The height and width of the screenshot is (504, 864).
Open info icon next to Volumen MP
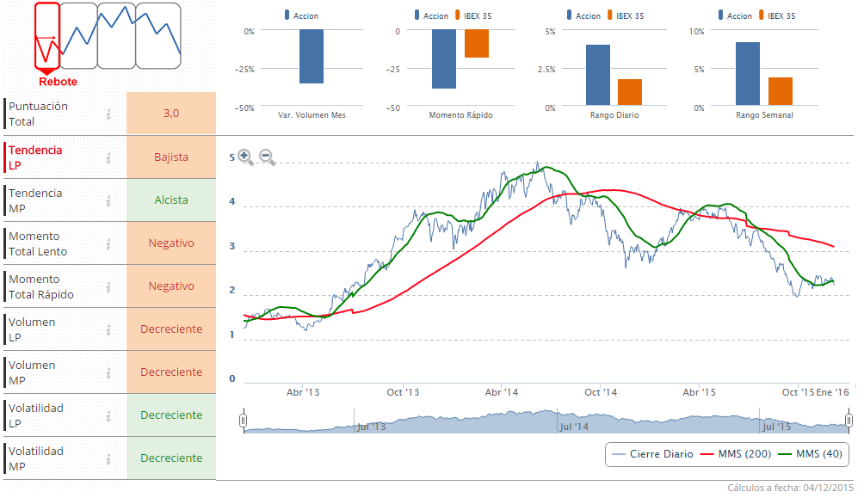pyautogui.click(x=108, y=372)
